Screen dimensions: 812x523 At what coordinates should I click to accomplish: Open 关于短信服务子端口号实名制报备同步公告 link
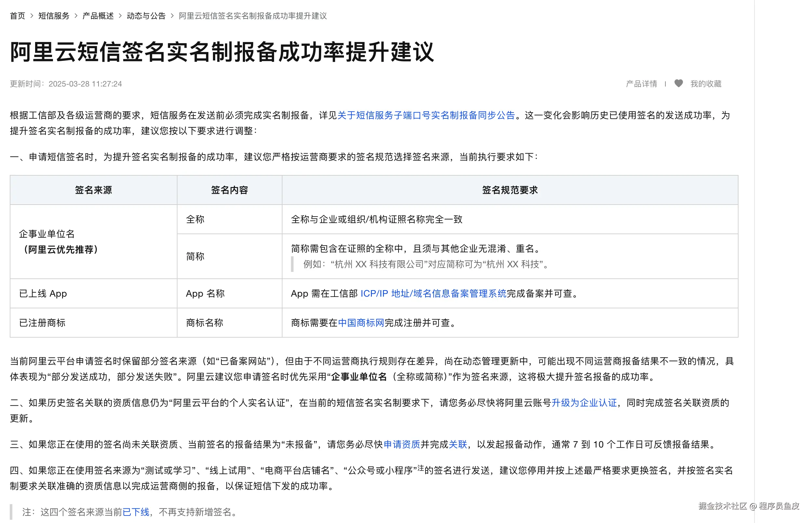point(426,115)
